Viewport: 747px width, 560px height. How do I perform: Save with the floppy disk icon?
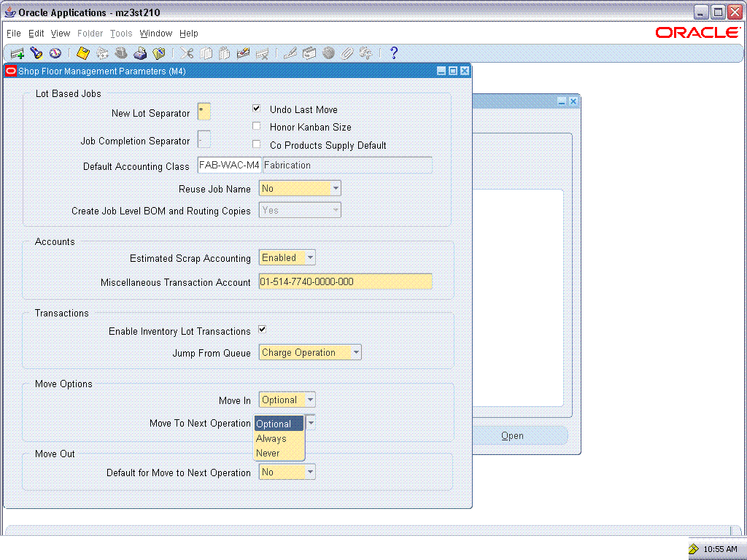(x=83, y=52)
